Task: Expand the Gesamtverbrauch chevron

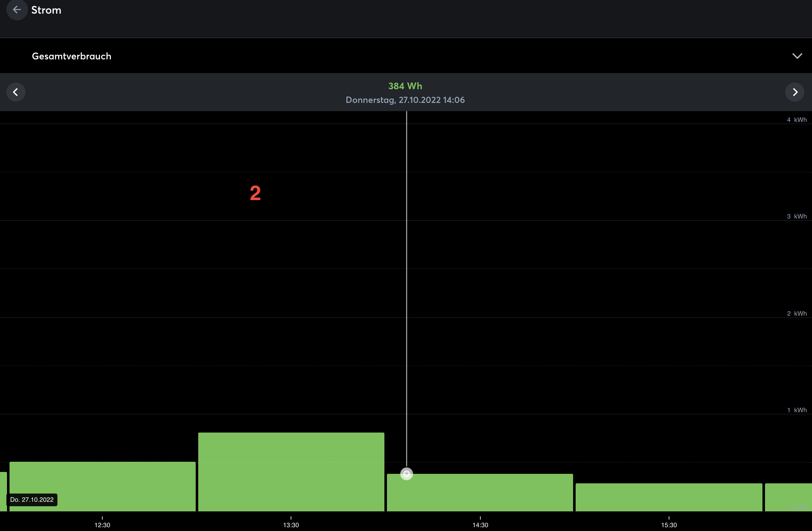Action: pyautogui.click(x=797, y=56)
